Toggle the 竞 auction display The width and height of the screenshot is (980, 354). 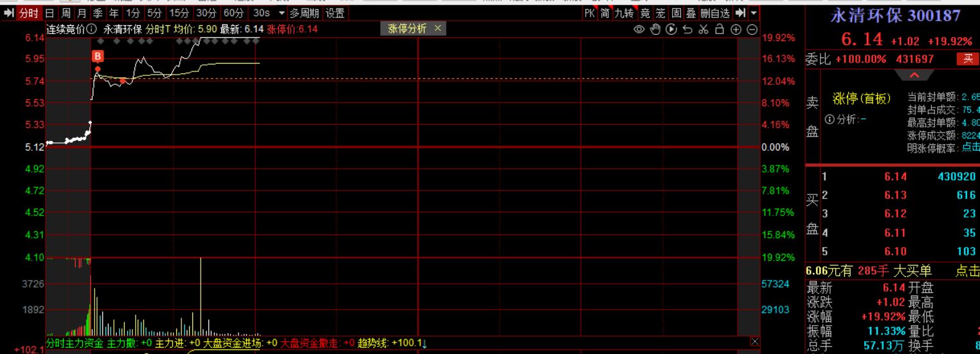pyautogui.click(x=645, y=13)
